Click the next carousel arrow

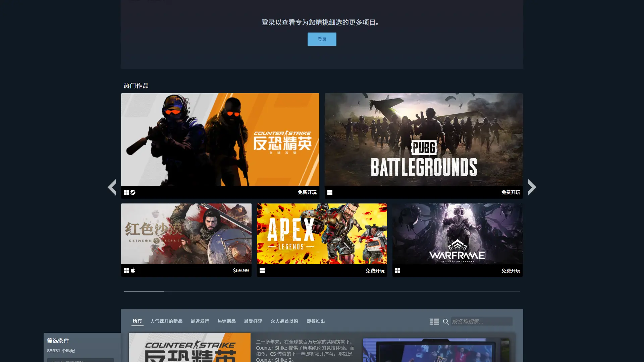point(532,187)
